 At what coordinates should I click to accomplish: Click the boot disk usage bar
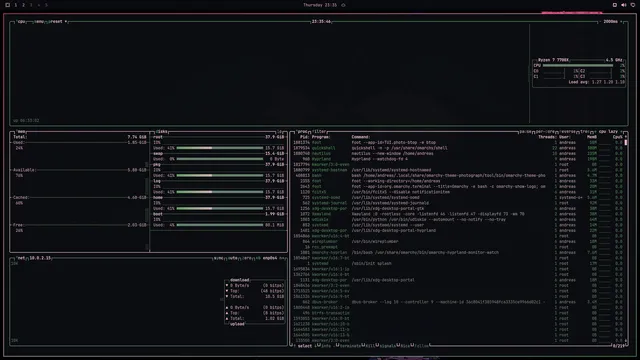click(x=220, y=225)
